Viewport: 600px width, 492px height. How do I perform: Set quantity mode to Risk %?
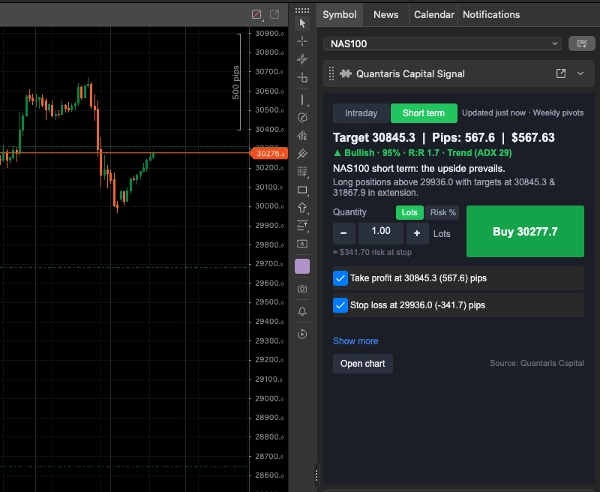coord(443,212)
